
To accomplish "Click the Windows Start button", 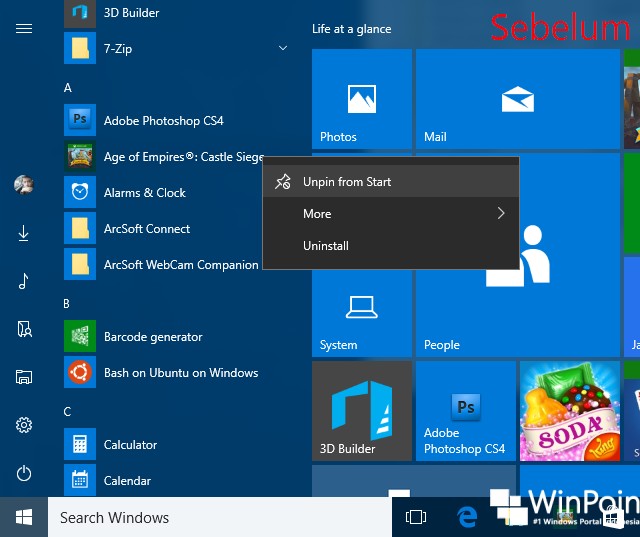I will coord(24,517).
